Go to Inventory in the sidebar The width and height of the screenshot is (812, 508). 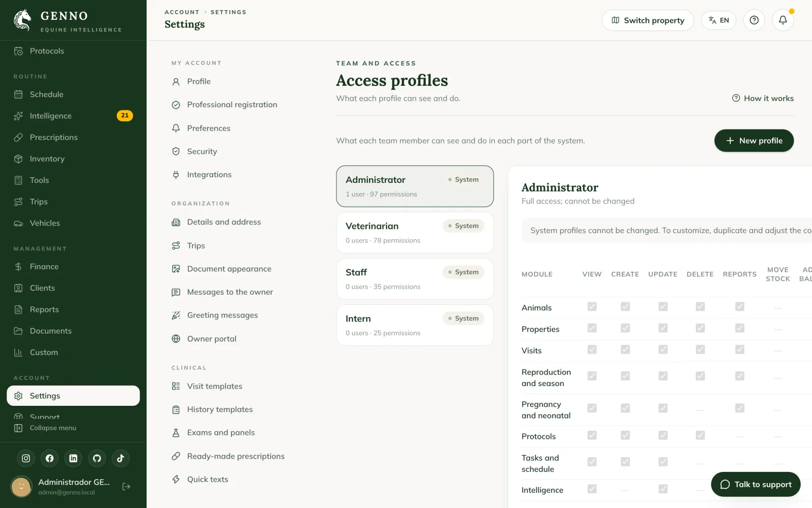pyautogui.click(x=73, y=159)
